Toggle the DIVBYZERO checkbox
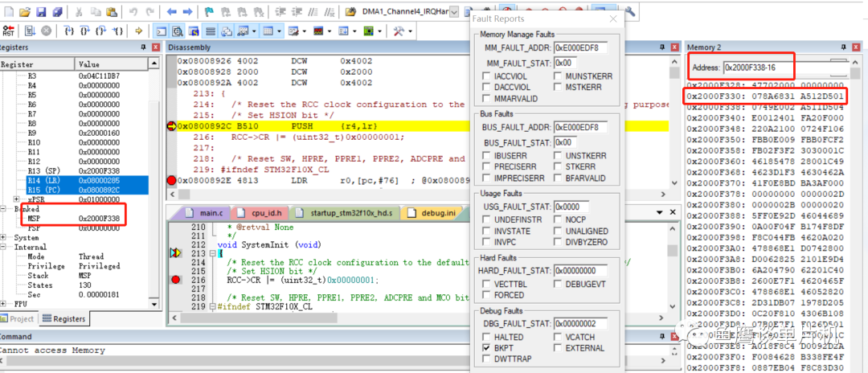 (x=558, y=242)
